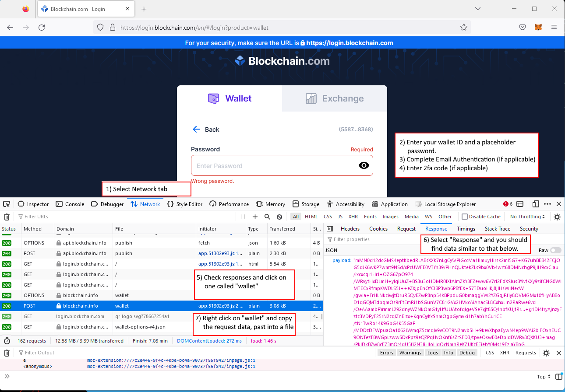
Task: Open the Top frame selector dropdown
Action: click(x=543, y=377)
